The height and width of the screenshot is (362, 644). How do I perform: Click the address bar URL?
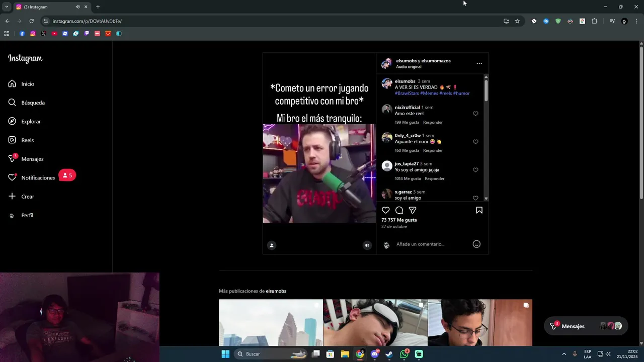(x=87, y=21)
